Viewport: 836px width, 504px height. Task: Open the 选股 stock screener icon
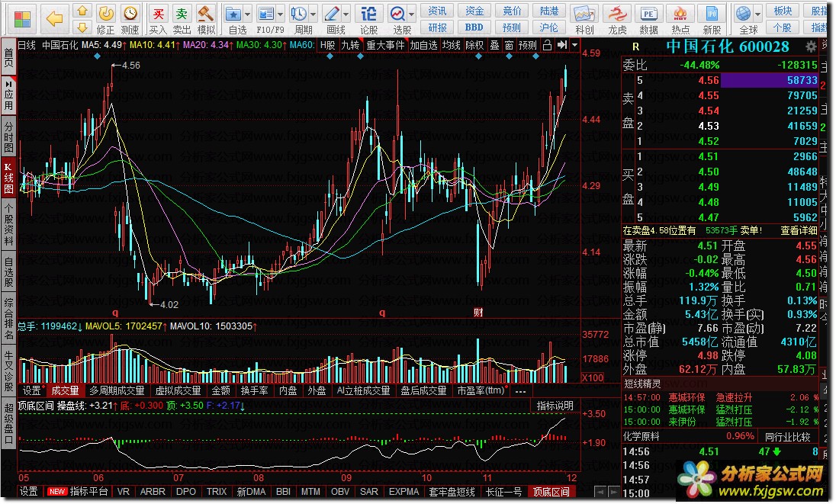pos(397,13)
